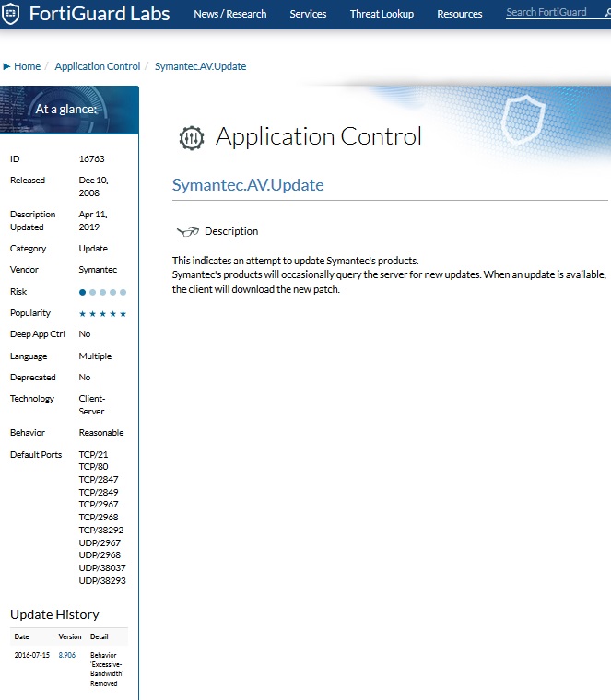Click the UDP/2967 port entry

(x=100, y=543)
